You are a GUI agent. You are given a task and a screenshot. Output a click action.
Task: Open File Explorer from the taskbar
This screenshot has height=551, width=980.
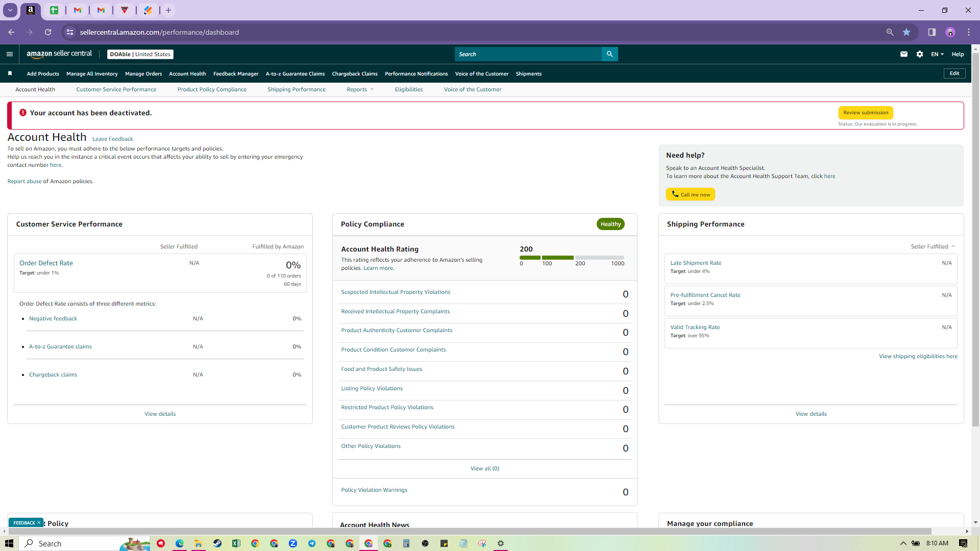pyautogui.click(x=199, y=543)
